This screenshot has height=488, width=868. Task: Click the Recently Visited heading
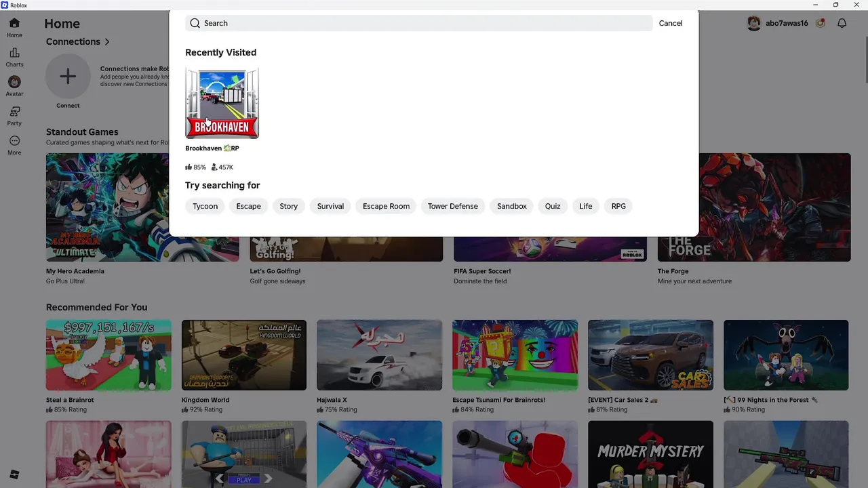pos(220,52)
